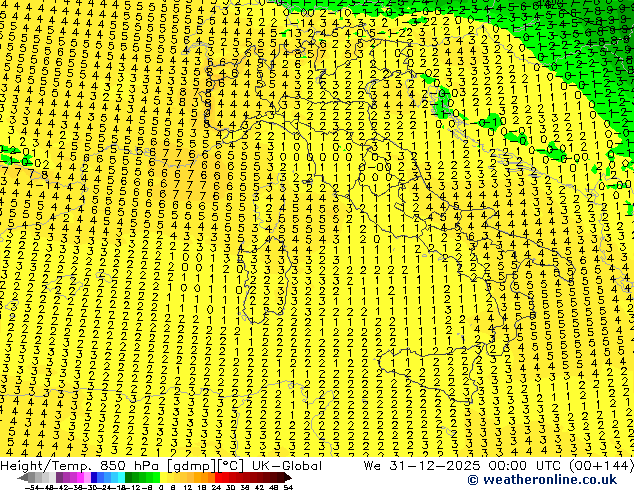Click the '(00+144)' forecast hour label
Screen dimensions: 634x490
pyautogui.click(x=602, y=466)
